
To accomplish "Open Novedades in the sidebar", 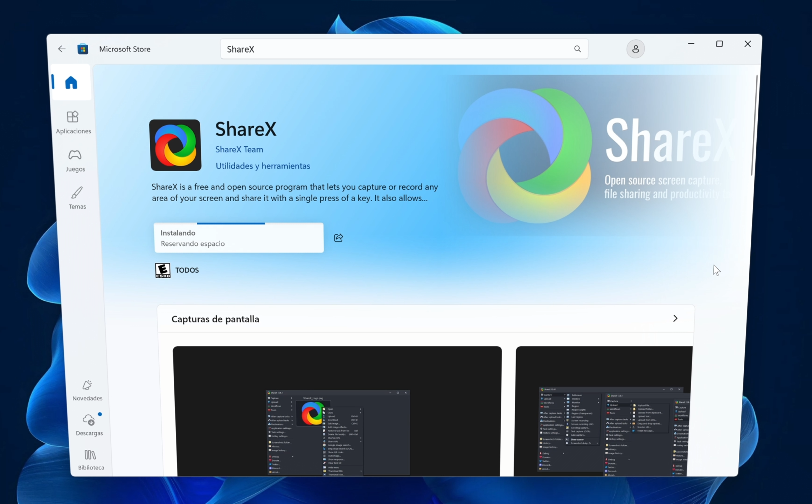I will click(87, 391).
